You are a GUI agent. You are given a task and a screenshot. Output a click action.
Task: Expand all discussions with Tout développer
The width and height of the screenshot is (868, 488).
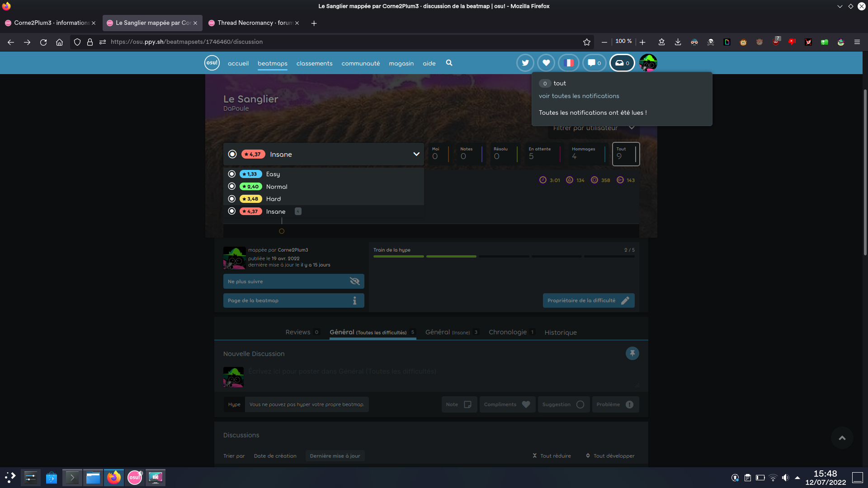click(x=610, y=456)
